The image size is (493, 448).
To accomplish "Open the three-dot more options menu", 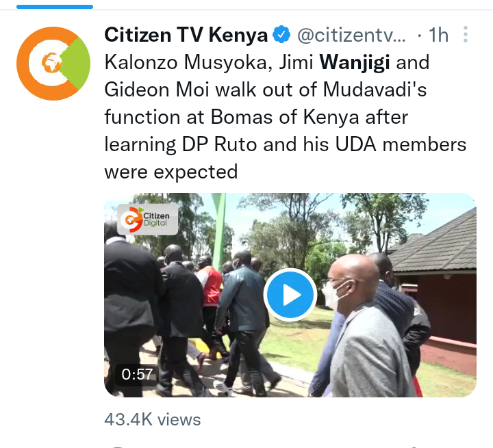I will click(x=466, y=34).
